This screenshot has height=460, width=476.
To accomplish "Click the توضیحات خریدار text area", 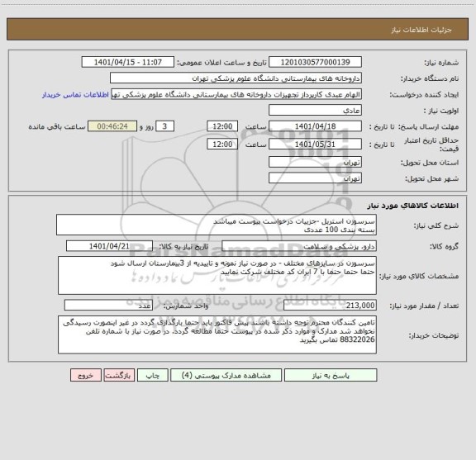I will 217,334.
